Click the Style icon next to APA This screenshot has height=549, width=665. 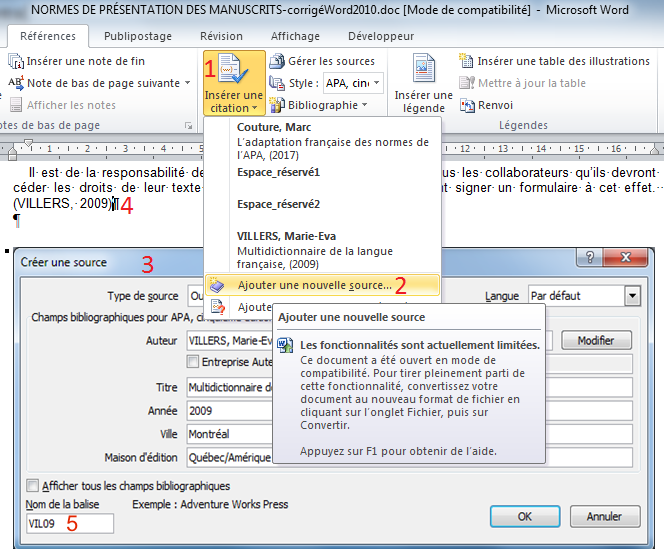[x=277, y=83]
